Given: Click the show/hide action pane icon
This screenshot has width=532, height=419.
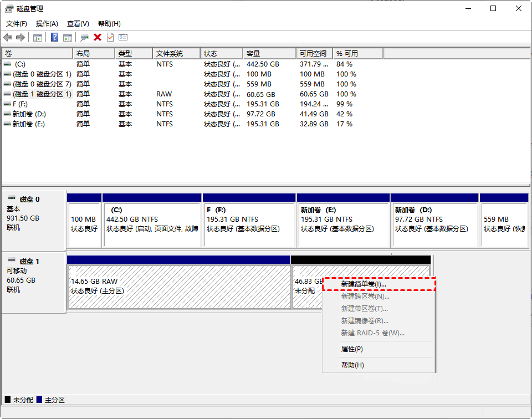Looking at the screenshot, I should click(x=68, y=37).
